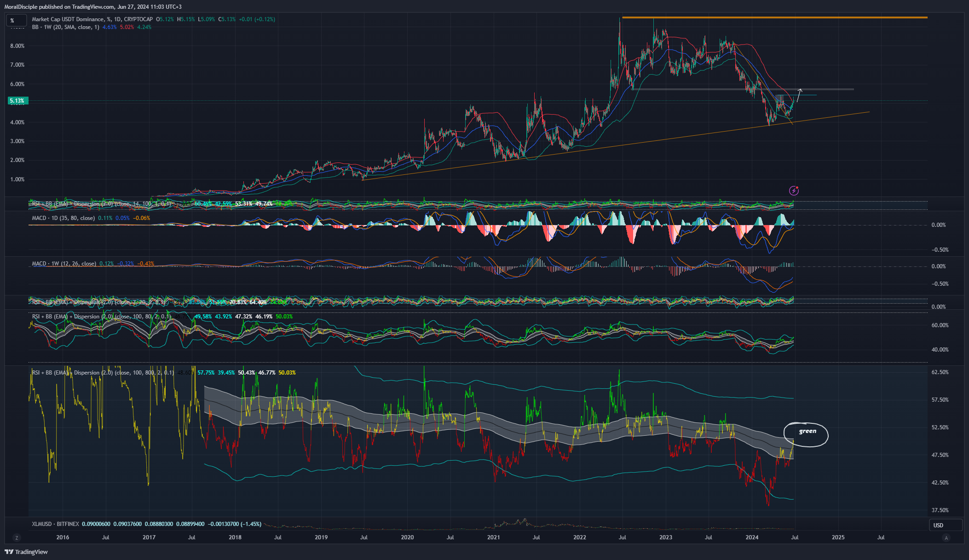969x560 pixels.
Task: Click the 37.50% RSI scale label
Action: click(x=940, y=510)
